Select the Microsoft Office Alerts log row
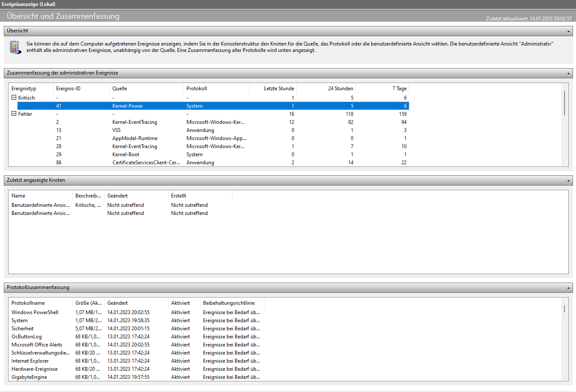Viewport: 576px width, 392px height. 137,345
